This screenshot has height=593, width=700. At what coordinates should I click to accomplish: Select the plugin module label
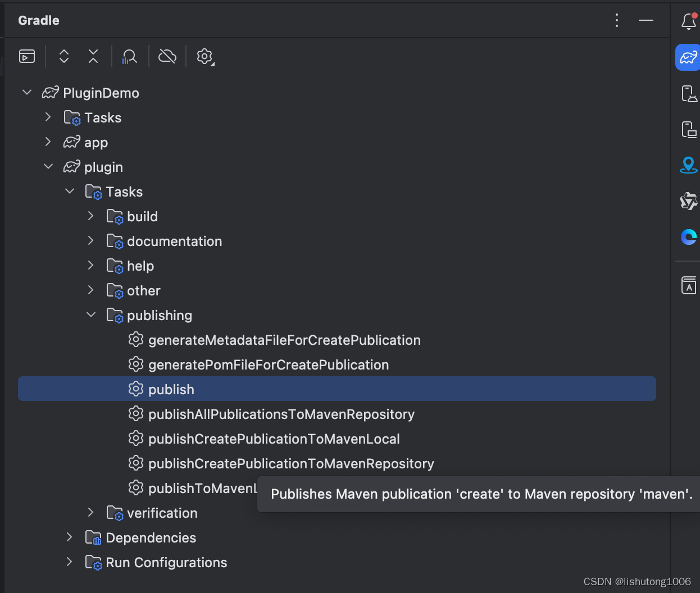(103, 167)
